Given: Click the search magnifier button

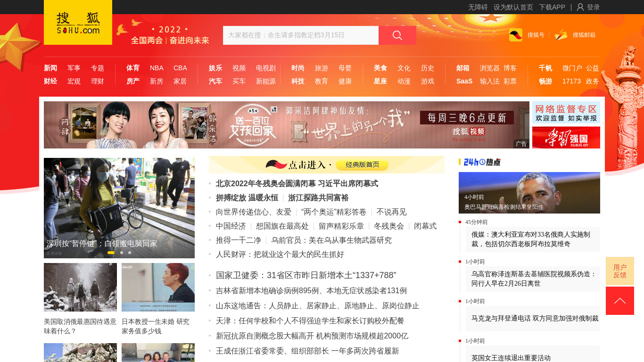Looking at the screenshot, I should point(397,35).
